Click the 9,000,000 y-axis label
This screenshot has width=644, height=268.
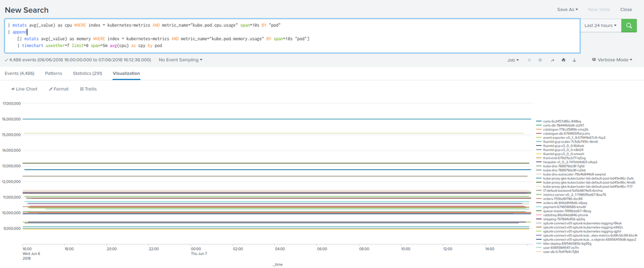(12, 229)
